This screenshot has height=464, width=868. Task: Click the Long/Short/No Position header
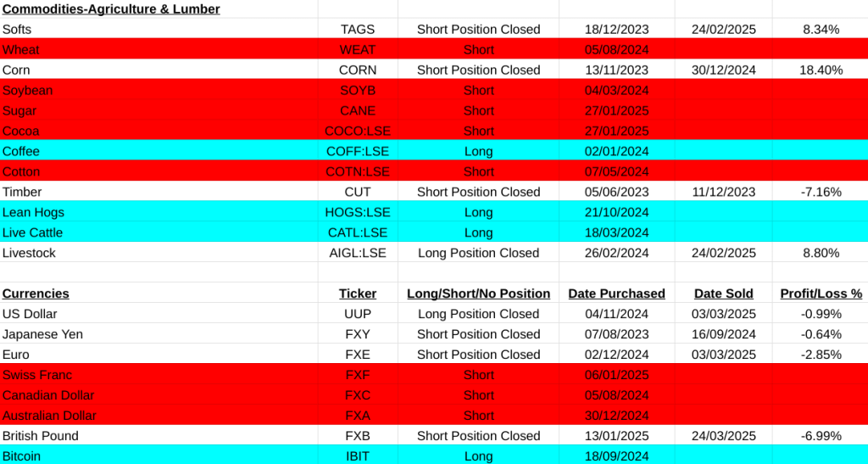(478, 293)
